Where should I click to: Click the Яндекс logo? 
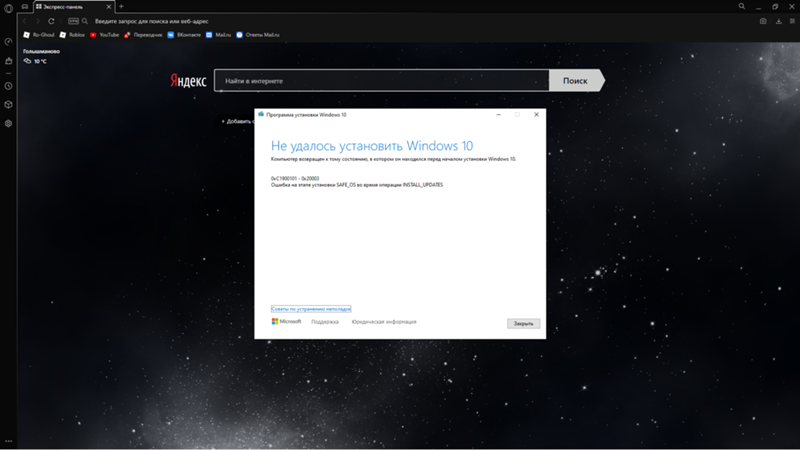click(188, 81)
